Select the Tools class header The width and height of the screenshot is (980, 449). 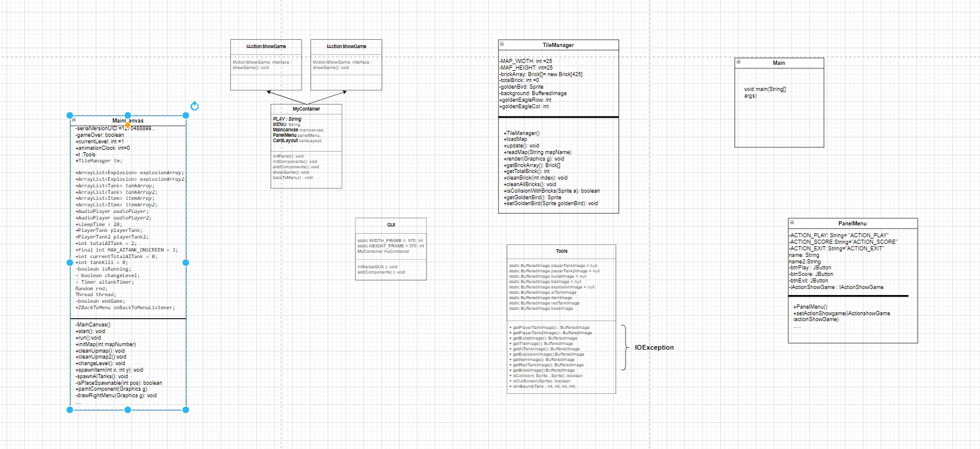tap(561, 251)
